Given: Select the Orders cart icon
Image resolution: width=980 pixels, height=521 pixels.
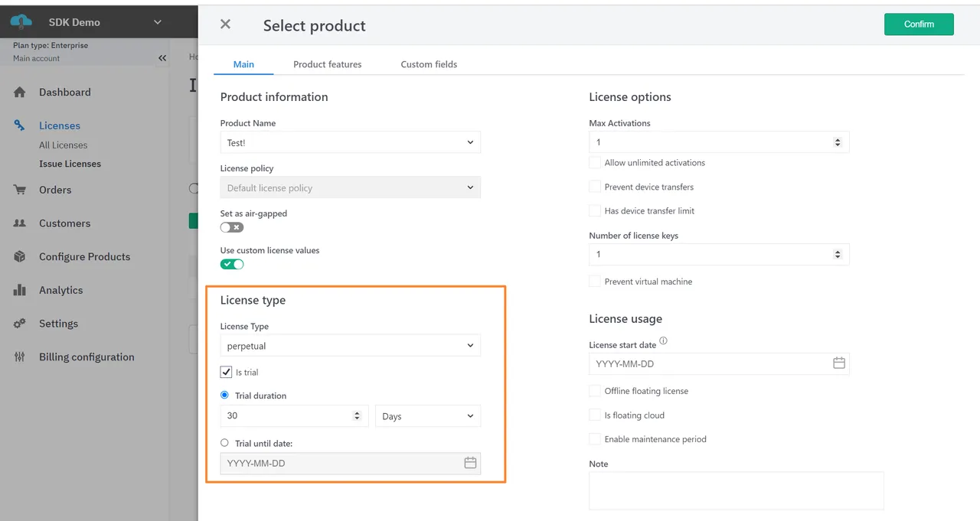Looking at the screenshot, I should pos(19,190).
